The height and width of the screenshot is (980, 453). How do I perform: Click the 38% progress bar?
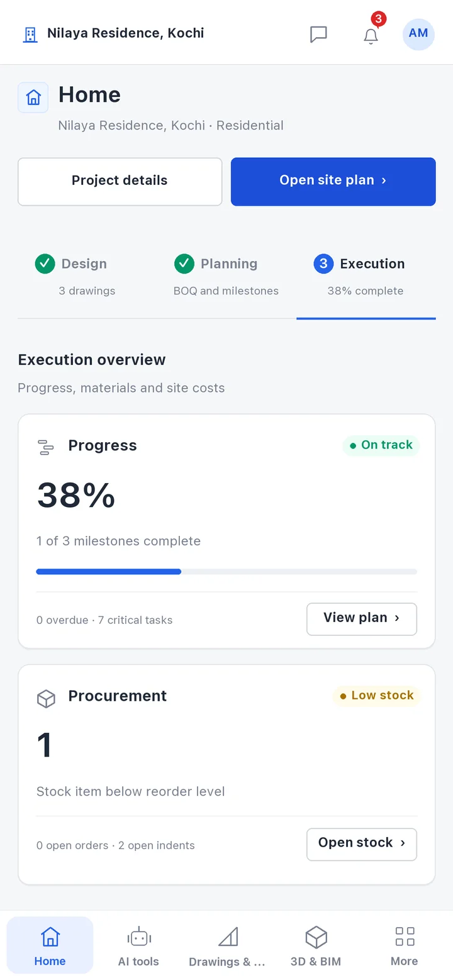pyautogui.click(x=226, y=572)
